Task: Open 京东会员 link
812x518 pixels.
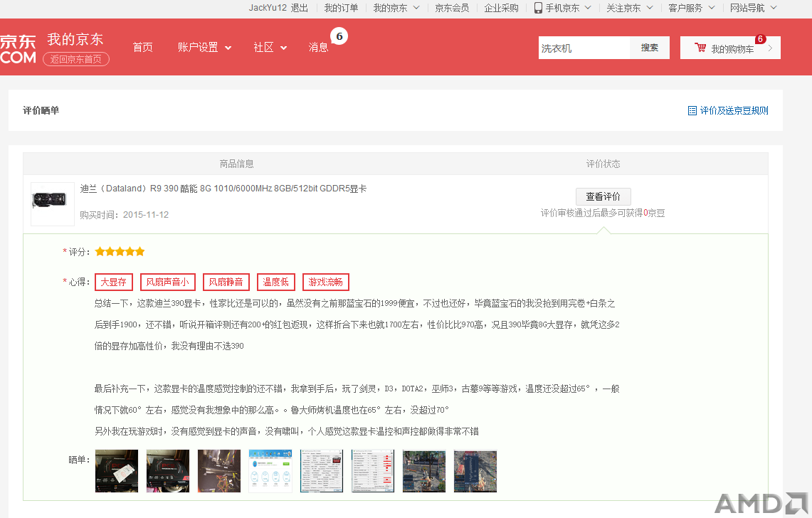Action: click(x=452, y=8)
